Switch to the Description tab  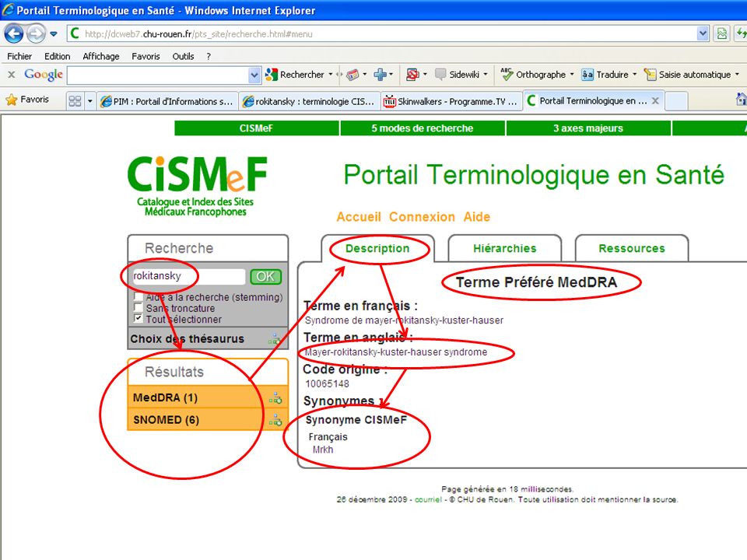[377, 248]
